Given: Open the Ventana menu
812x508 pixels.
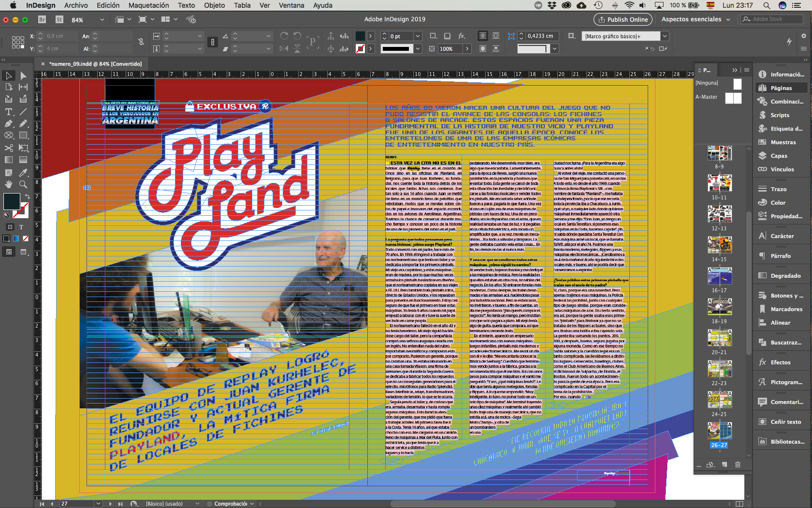Looking at the screenshot, I should (291, 5).
